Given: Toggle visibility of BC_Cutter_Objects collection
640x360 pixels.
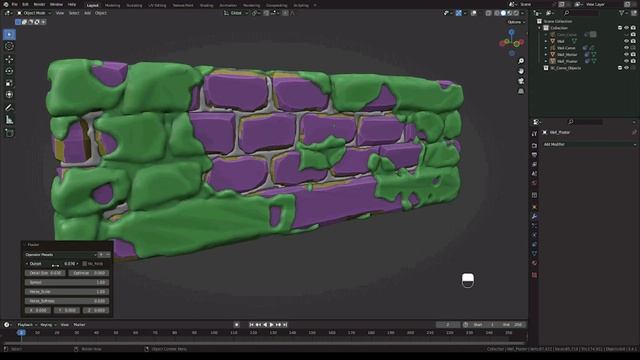Looking at the screenshot, I should click(x=626, y=68).
